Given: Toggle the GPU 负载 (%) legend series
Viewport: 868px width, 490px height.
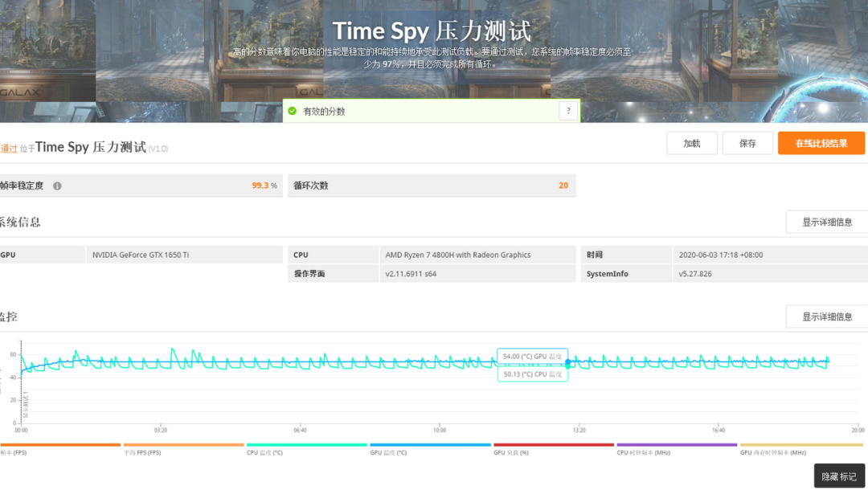Looking at the screenshot, I should click(511, 452).
